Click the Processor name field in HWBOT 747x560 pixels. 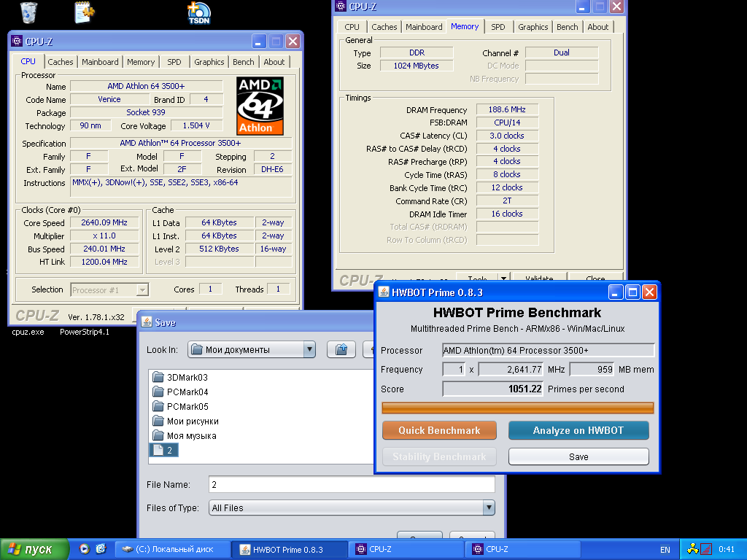pos(549,350)
